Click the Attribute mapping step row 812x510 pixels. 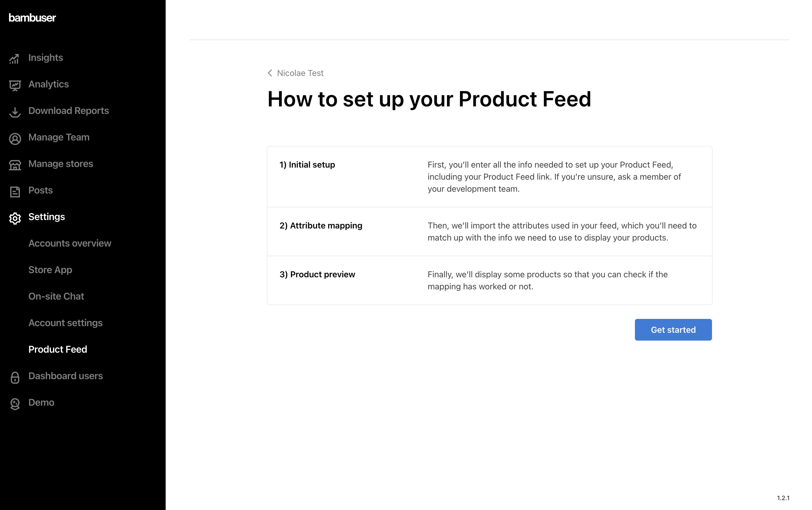point(489,231)
